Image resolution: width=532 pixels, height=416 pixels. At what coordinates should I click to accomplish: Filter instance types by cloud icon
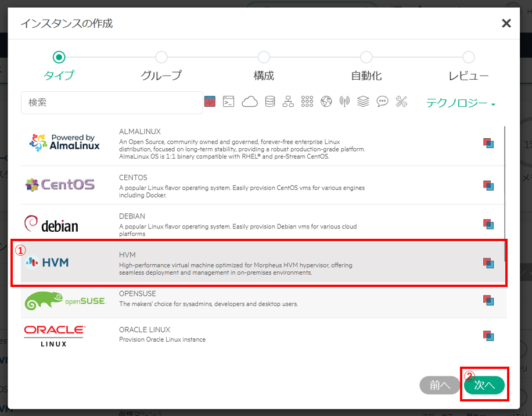point(249,102)
